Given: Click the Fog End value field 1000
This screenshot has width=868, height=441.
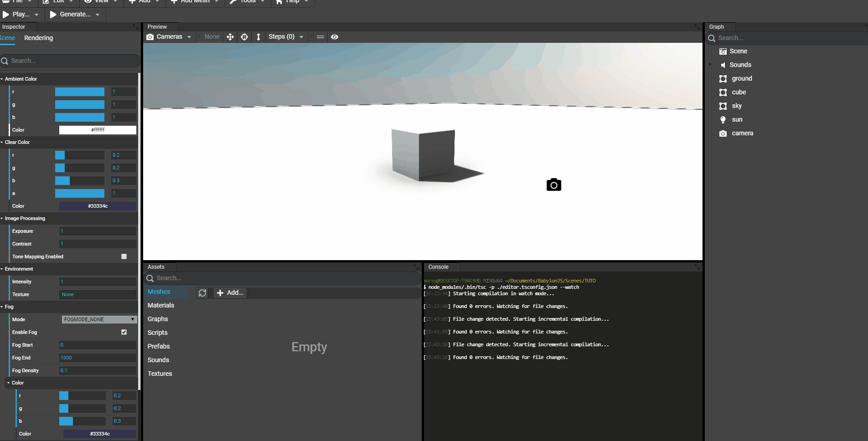Looking at the screenshot, I should click(x=98, y=358).
